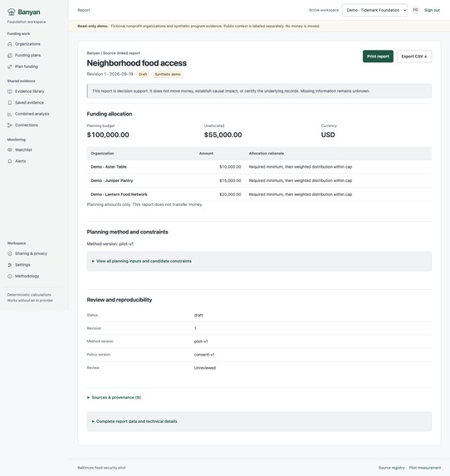
Task: Click the Banyan / Source-linked report breadcrumb
Action: pyautogui.click(x=113, y=53)
